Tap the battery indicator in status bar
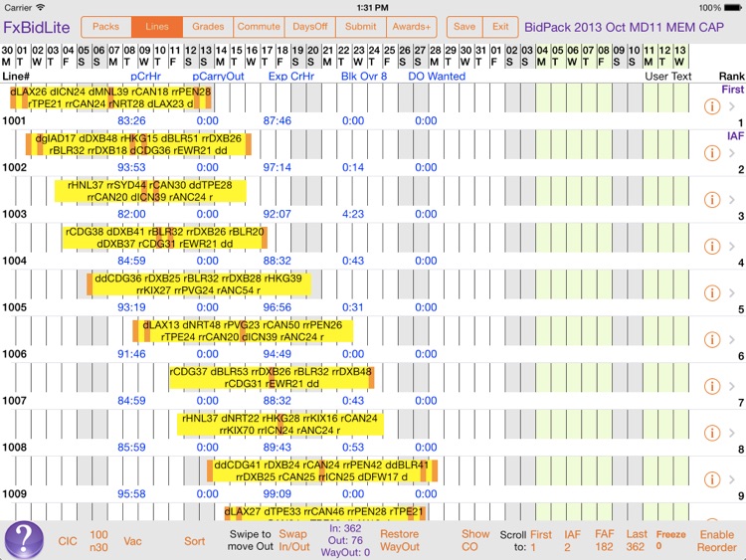746x560 pixels. [x=732, y=8]
